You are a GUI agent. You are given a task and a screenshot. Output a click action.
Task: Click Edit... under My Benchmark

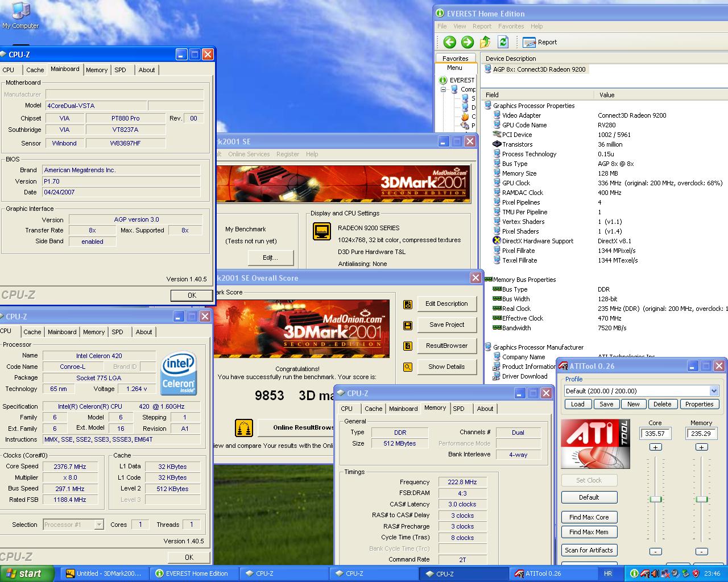pos(270,257)
